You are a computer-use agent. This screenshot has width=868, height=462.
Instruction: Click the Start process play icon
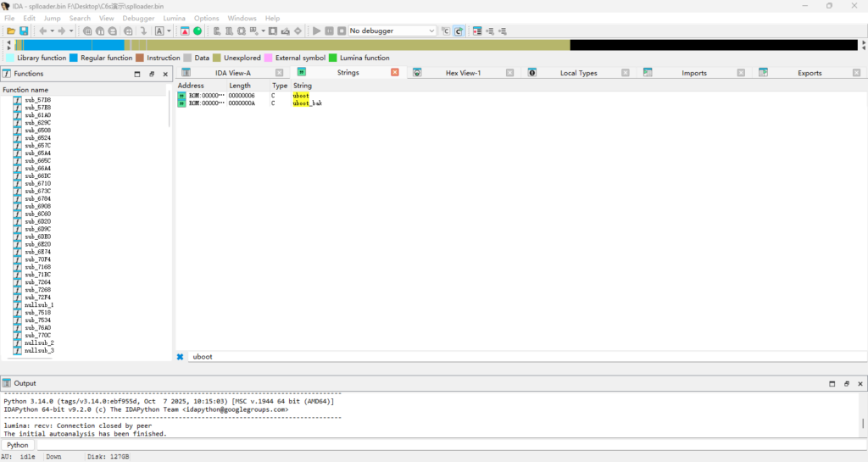click(x=317, y=31)
